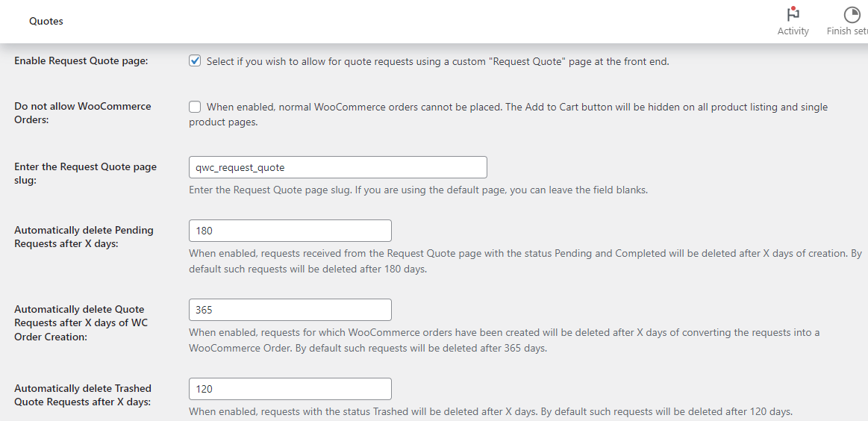Click the 120 days Trashed help description
868x421 pixels.
tap(490, 411)
